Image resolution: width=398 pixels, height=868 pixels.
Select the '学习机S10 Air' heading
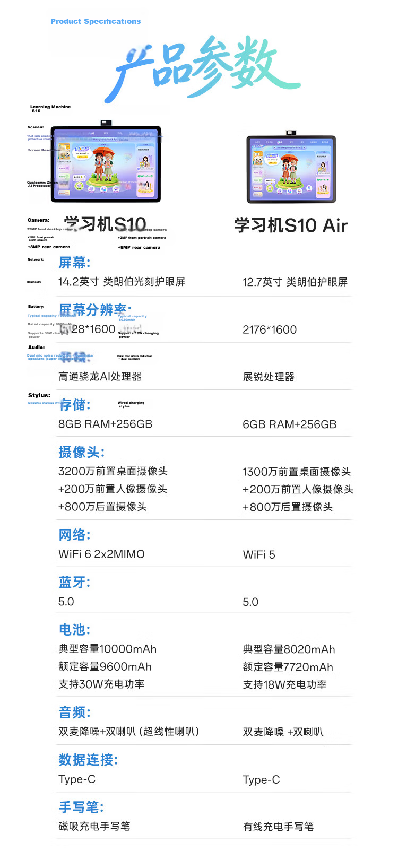point(291,225)
